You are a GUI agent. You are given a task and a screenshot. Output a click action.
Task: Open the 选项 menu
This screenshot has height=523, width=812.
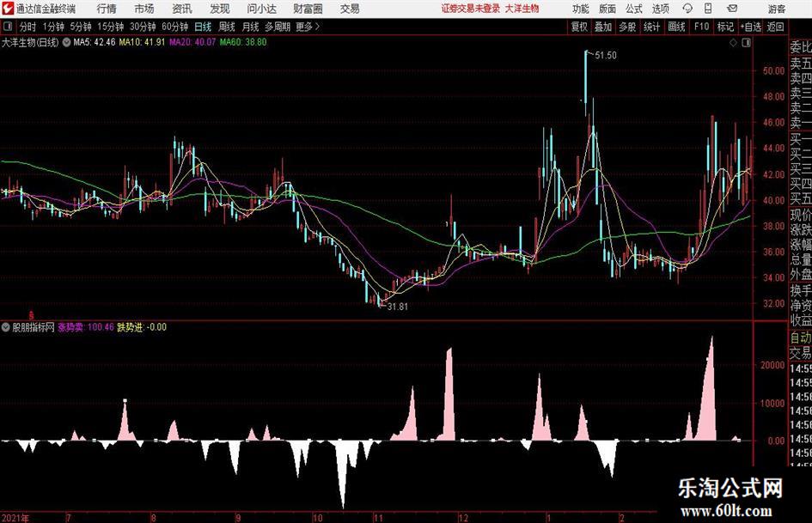(660, 9)
